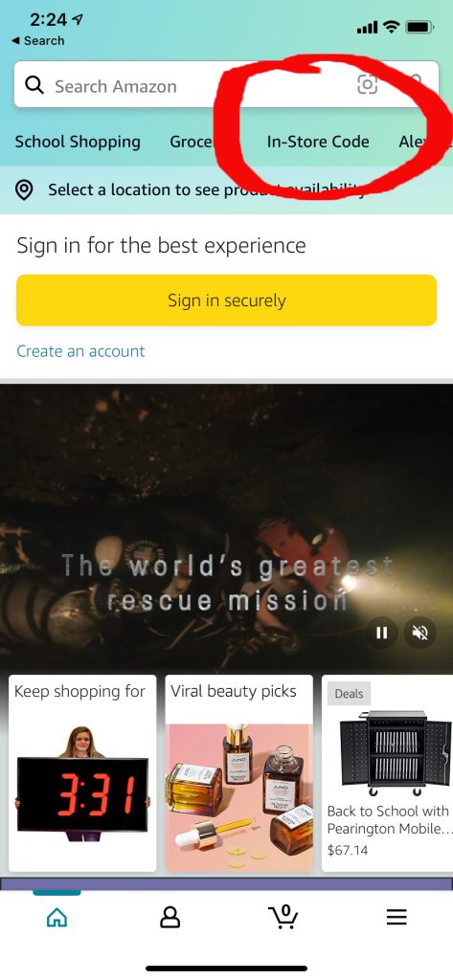Open the account profile icon
This screenshot has width=453, height=980.
tap(170, 917)
